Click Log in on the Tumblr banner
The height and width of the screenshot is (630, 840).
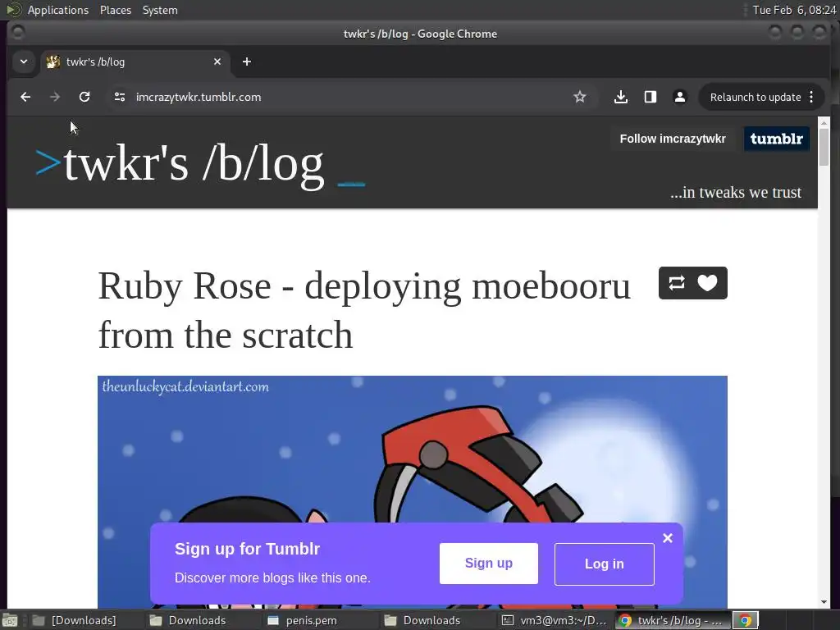(x=605, y=564)
